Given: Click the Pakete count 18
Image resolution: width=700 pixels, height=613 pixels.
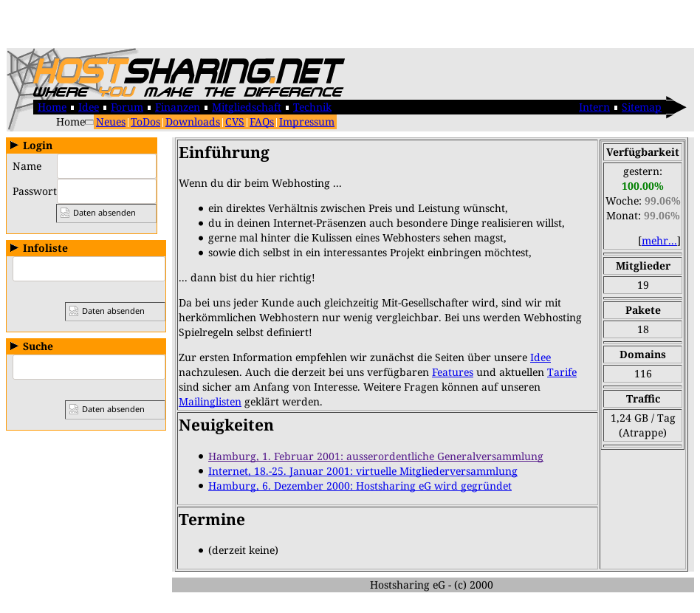Looking at the screenshot, I should pos(643,329).
